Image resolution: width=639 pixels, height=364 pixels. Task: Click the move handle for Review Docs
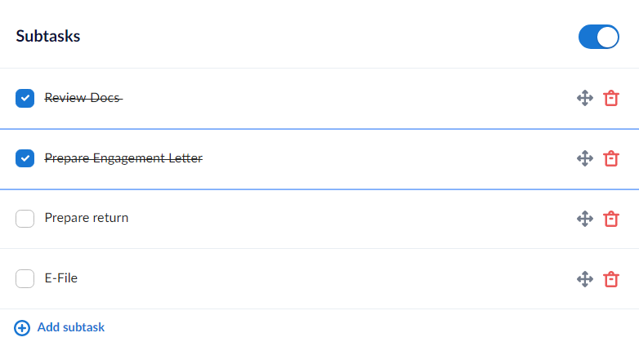(x=584, y=98)
